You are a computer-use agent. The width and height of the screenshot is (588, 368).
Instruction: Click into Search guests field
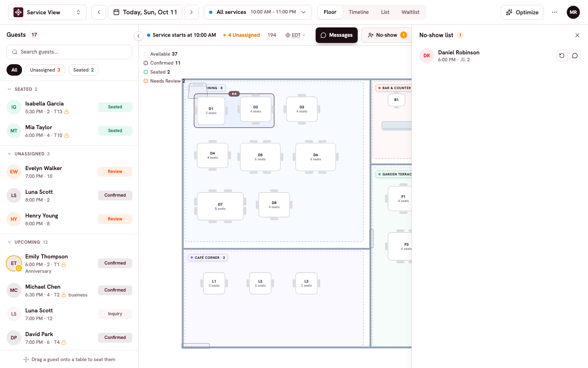69,52
